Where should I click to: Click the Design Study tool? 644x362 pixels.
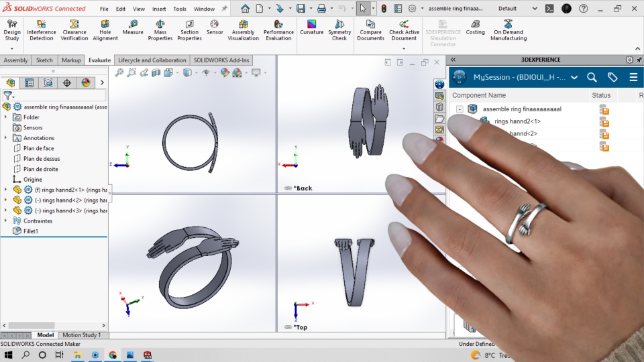(x=12, y=30)
